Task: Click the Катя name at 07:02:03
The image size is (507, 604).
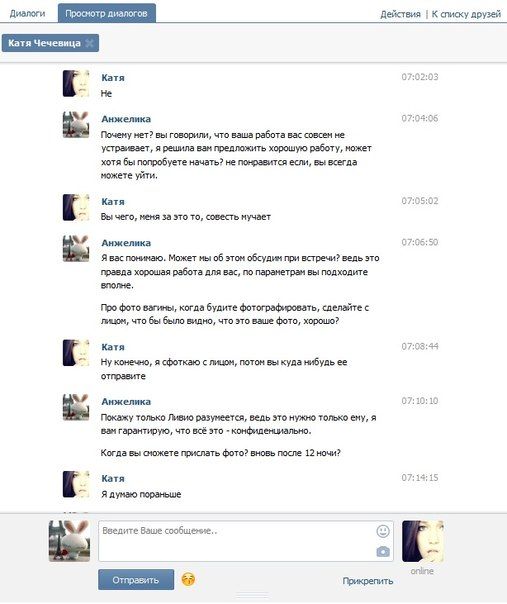Action: [113, 78]
